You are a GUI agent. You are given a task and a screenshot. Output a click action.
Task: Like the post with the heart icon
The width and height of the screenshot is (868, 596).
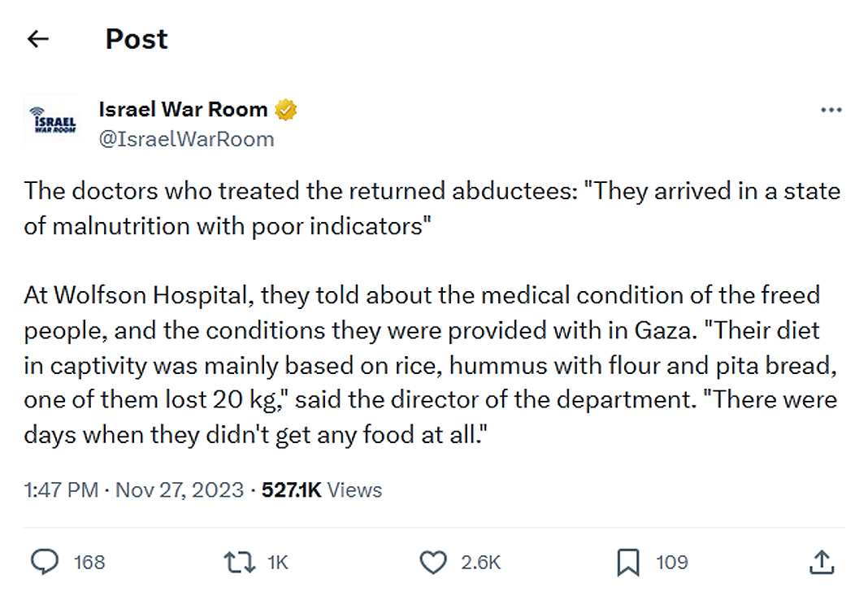pyautogui.click(x=433, y=562)
